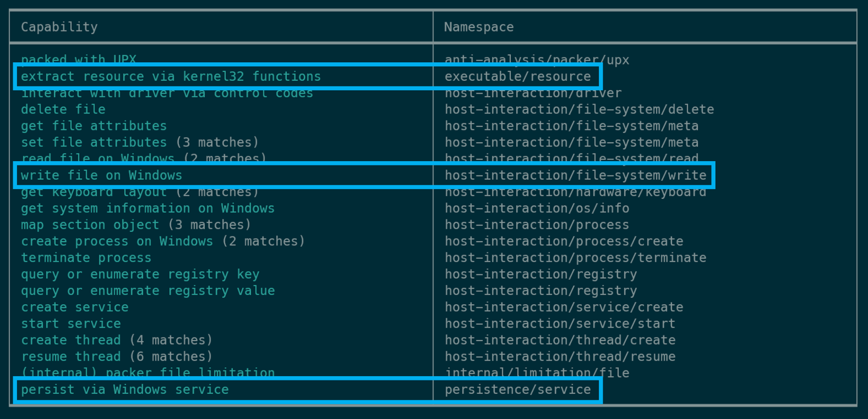
Task: Click 'host-interaction/thread/resume' namespace
Action: click(560, 357)
